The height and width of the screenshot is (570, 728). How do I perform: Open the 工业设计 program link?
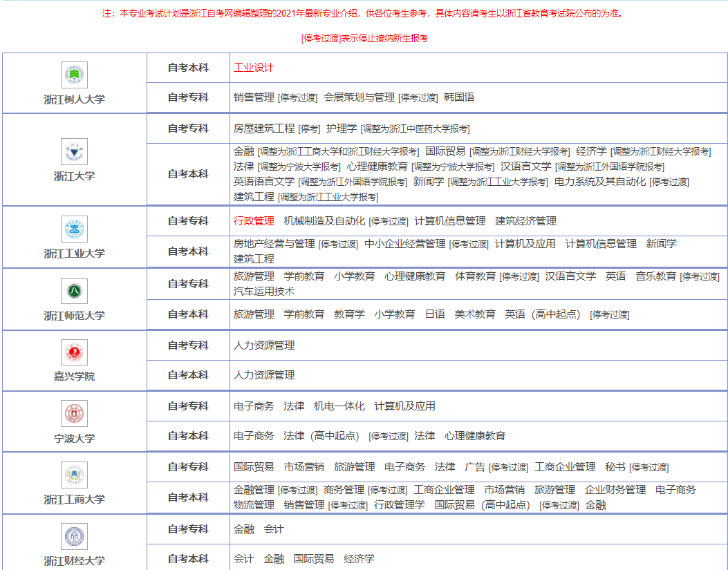252,67
